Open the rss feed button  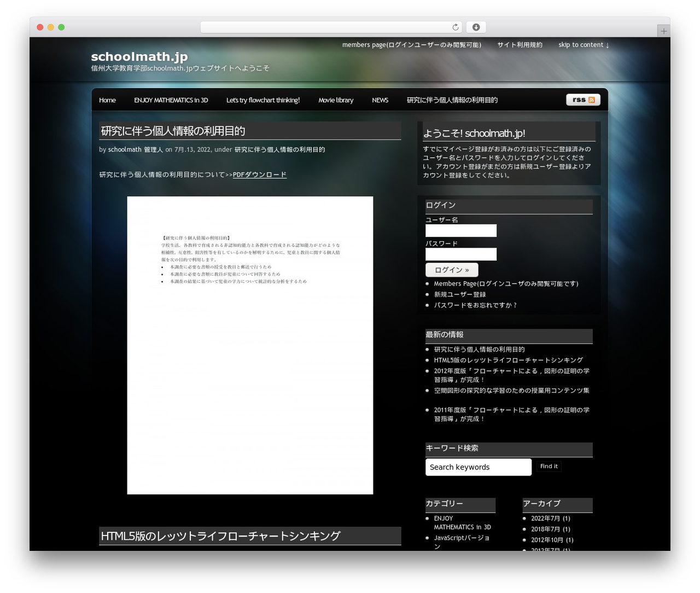583,100
